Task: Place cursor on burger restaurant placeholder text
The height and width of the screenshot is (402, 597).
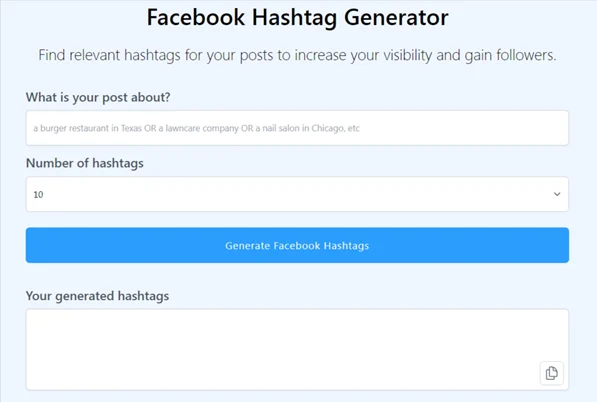Action: pos(196,128)
